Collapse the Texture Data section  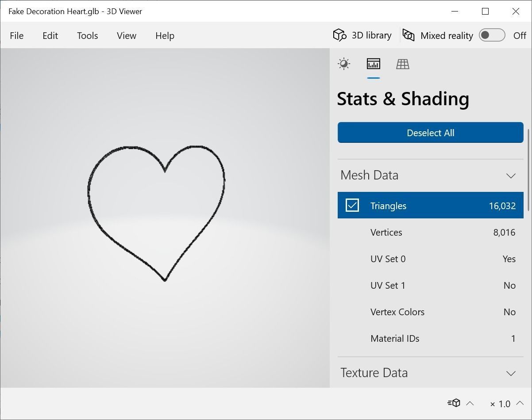click(511, 373)
